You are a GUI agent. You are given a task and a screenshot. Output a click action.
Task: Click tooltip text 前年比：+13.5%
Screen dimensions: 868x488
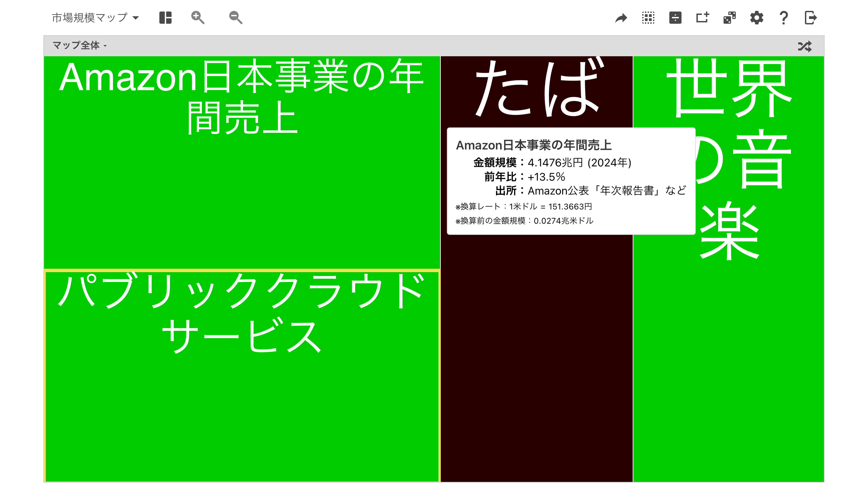(525, 177)
